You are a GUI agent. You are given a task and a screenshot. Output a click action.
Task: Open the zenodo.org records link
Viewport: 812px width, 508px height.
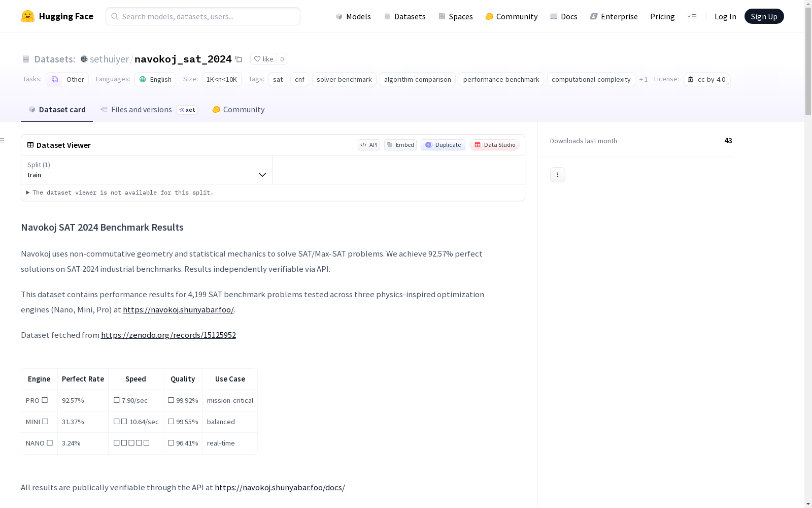(168, 335)
